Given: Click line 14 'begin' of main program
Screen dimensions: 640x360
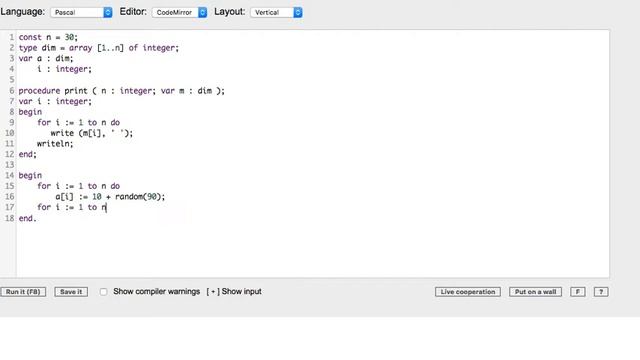Looking at the screenshot, I should click(x=30, y=176).
